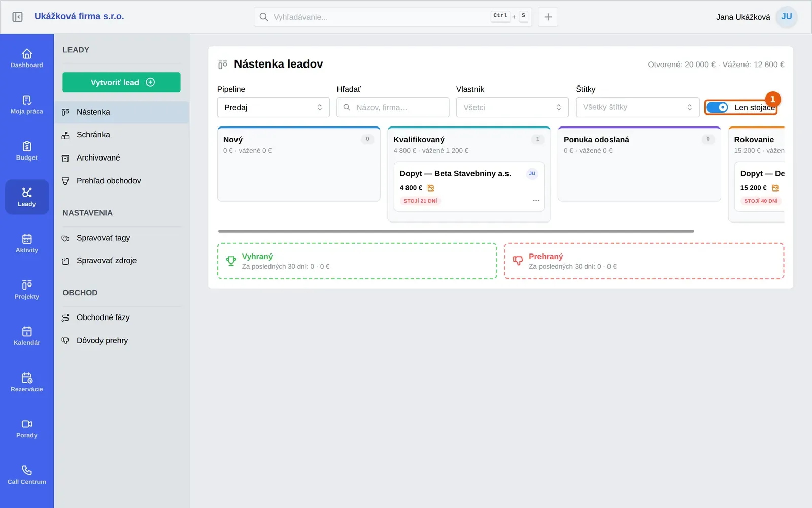Screen dimensions: 812x508
Task: Click the horizontal board scrollbar
Action: [456, 231]
